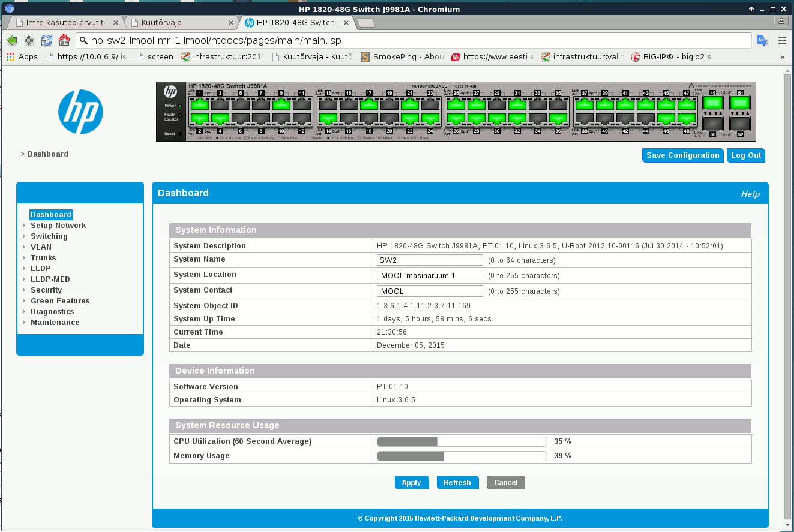This screenshot has width=794, height=532.
Task: Open the Maintenance menu item
Action: pos(55,323)
